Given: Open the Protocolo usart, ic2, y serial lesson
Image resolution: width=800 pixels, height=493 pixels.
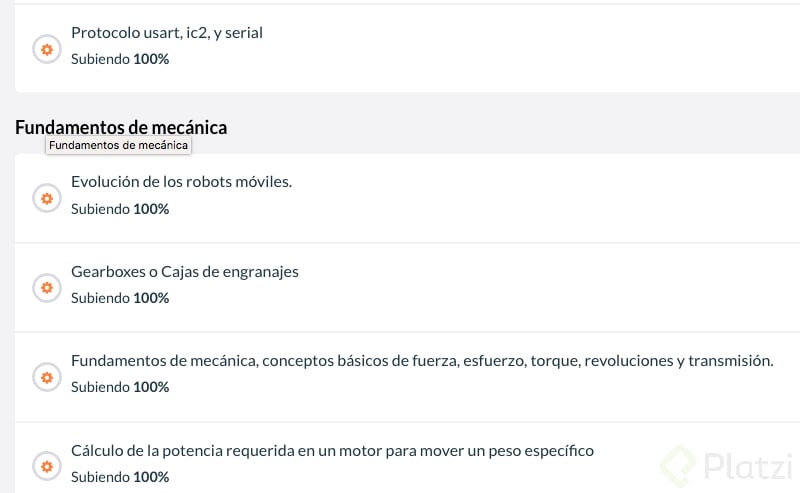Looking at the screenshot, I should click(x=166, y=33).
